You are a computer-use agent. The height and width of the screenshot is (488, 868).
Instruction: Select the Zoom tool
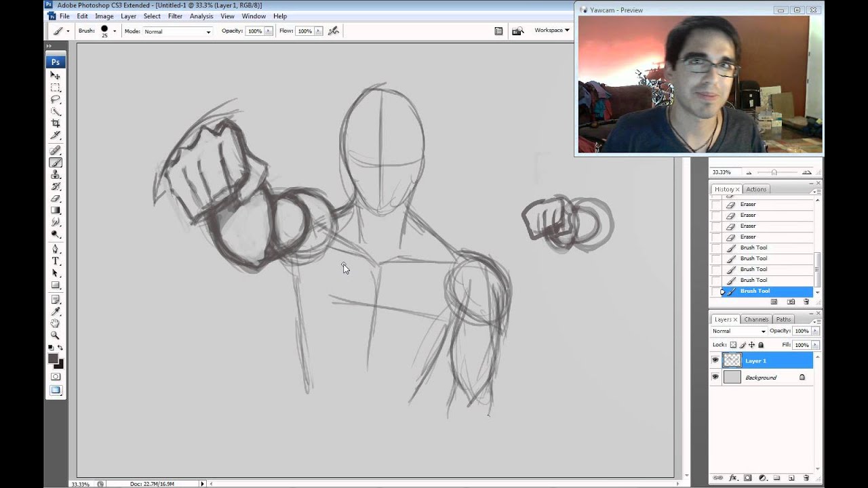click(x=56, y=335)
